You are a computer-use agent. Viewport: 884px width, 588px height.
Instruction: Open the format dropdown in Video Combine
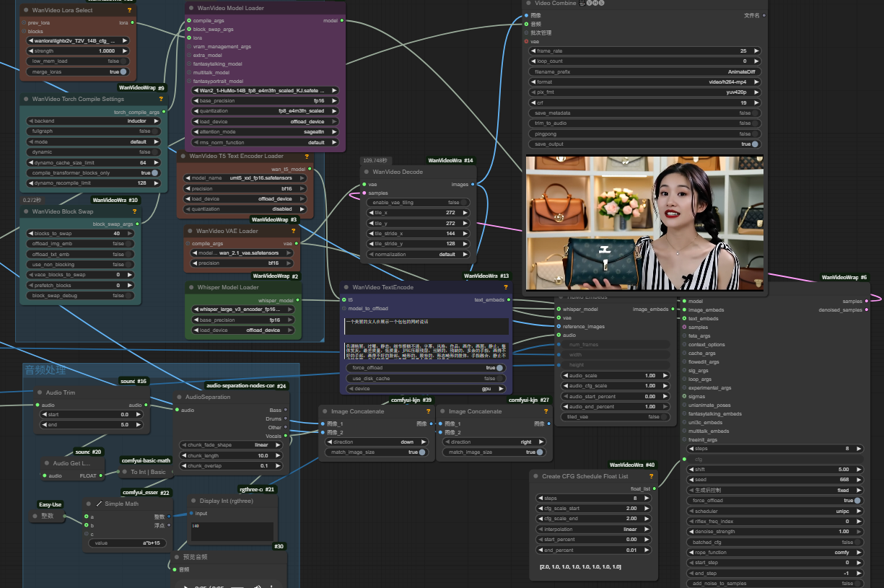(x=645, y=82)
